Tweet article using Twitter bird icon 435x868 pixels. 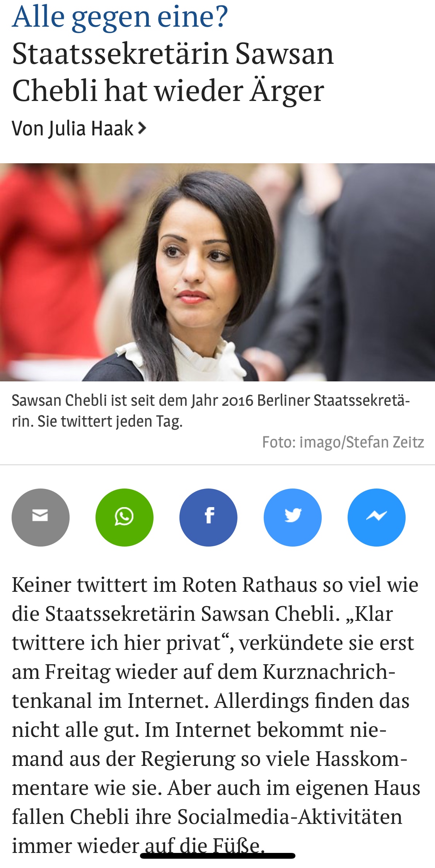click(x=293, y=517)
